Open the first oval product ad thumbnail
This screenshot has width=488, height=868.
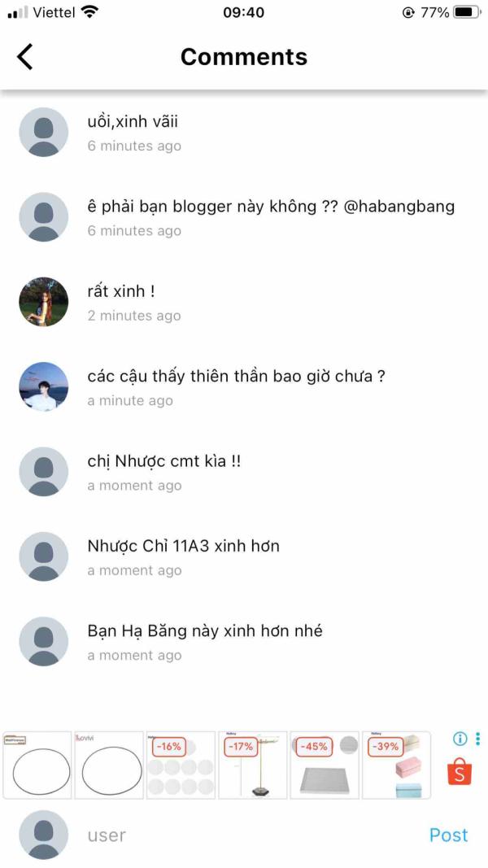(37, 765)
